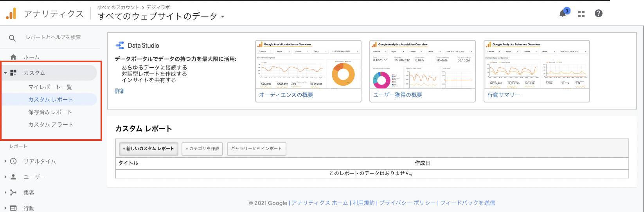Click the 集客 acquisition arrows icon
Viewport: 644px width, 212px height.
13,192
